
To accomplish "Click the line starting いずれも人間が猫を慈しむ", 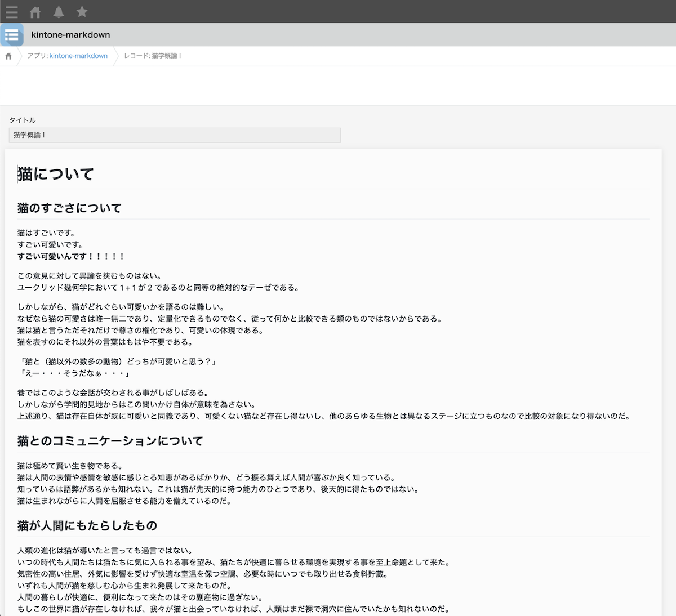I will coord(125,586).
